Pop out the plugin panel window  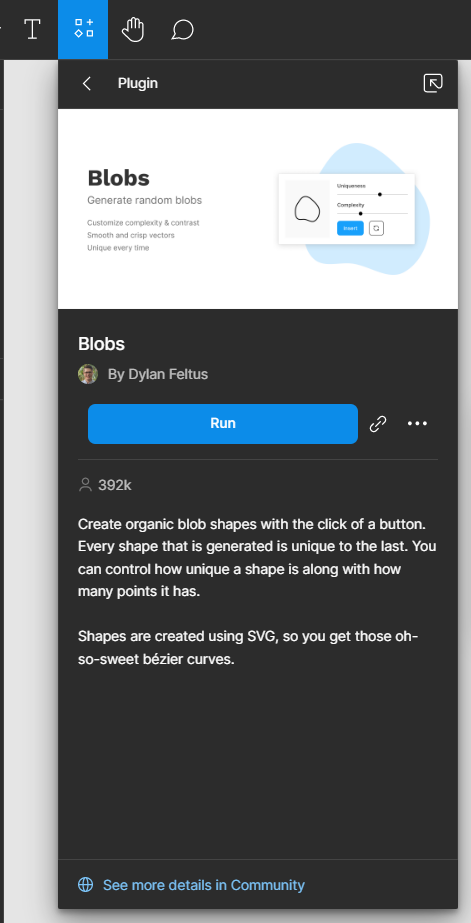(433, 84)
